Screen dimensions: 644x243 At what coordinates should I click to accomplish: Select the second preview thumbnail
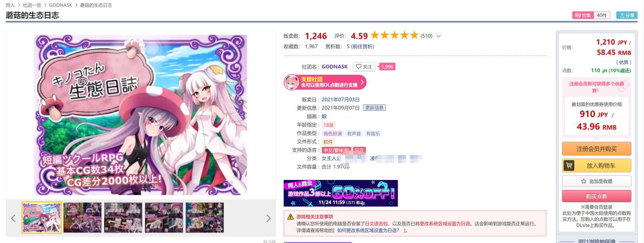pyautogui.click(x=83, y=218)
